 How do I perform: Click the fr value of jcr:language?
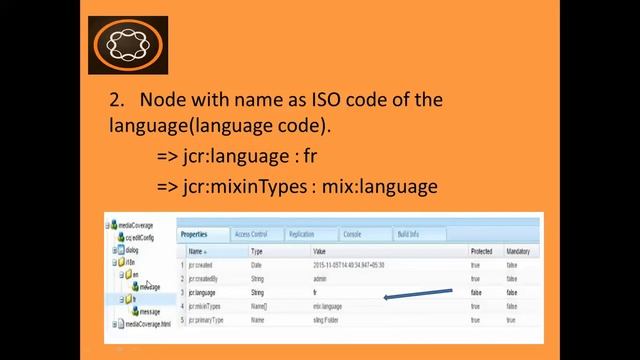click(315, 293)
